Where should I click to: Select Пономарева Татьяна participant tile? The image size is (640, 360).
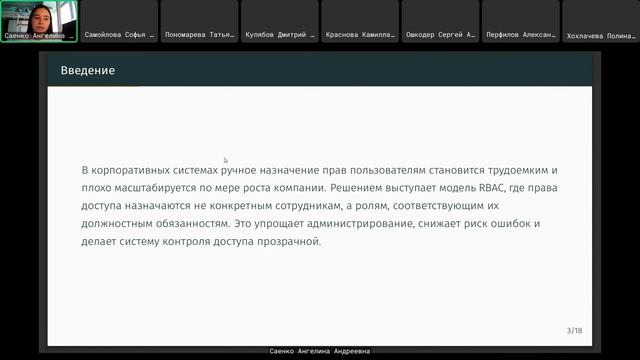point(199,21)
